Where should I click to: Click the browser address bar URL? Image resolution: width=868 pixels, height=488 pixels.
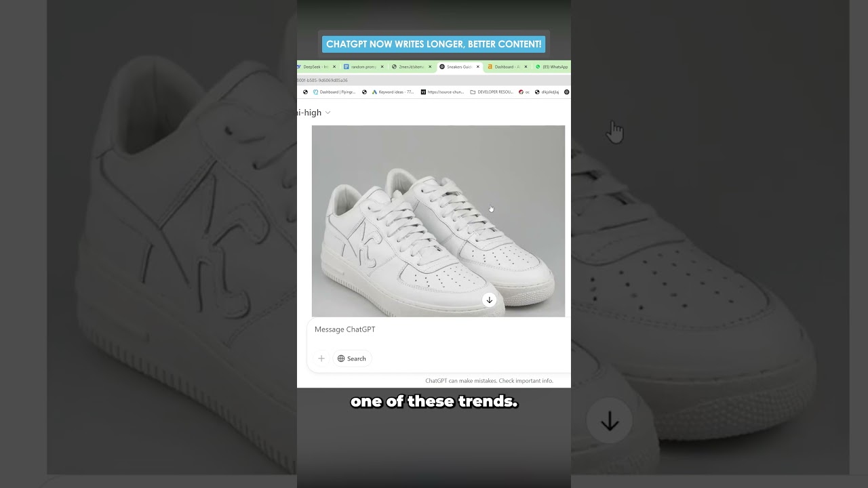coord(323,80)
